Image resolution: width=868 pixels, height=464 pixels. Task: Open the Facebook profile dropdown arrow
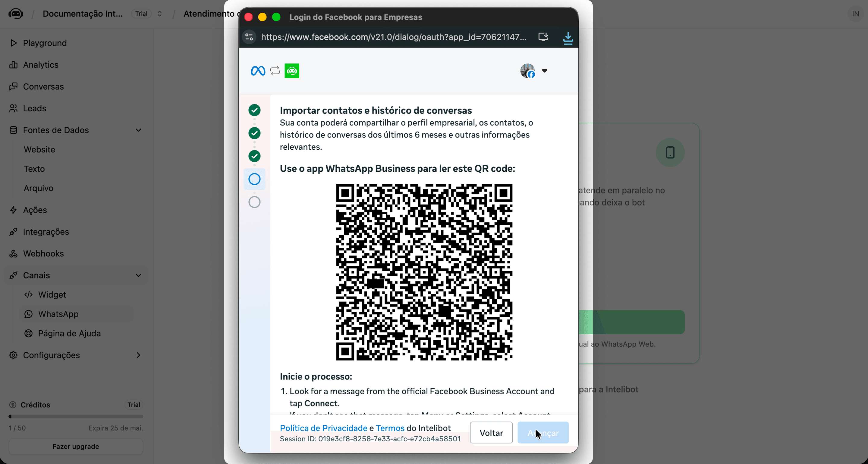[545, 71]
